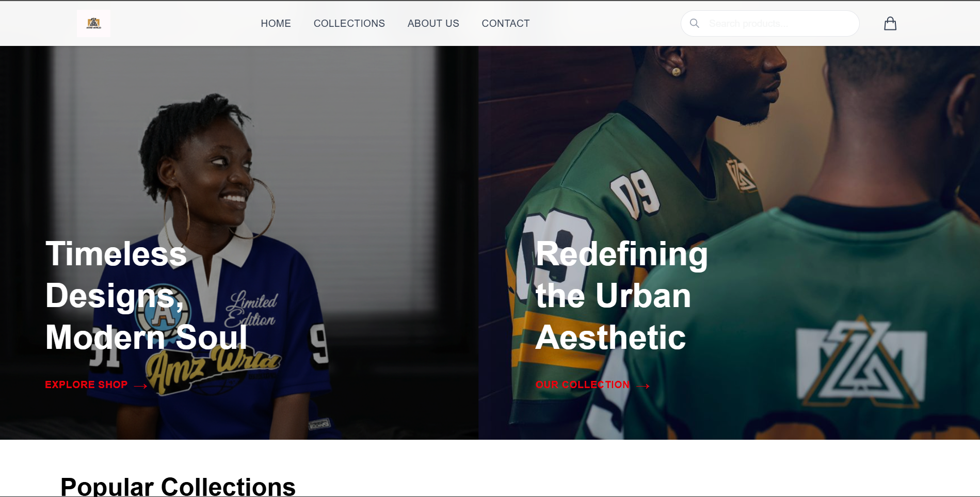Click the AMZ World logo in header

pos(93,23)
